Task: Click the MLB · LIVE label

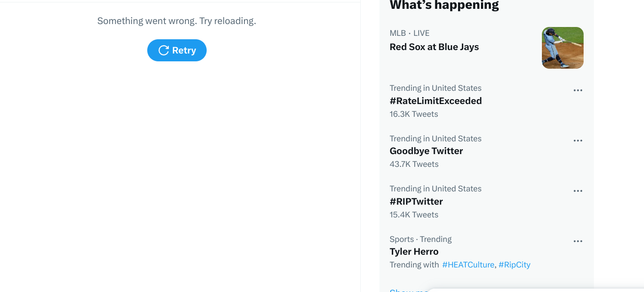Action: [409, 33]
